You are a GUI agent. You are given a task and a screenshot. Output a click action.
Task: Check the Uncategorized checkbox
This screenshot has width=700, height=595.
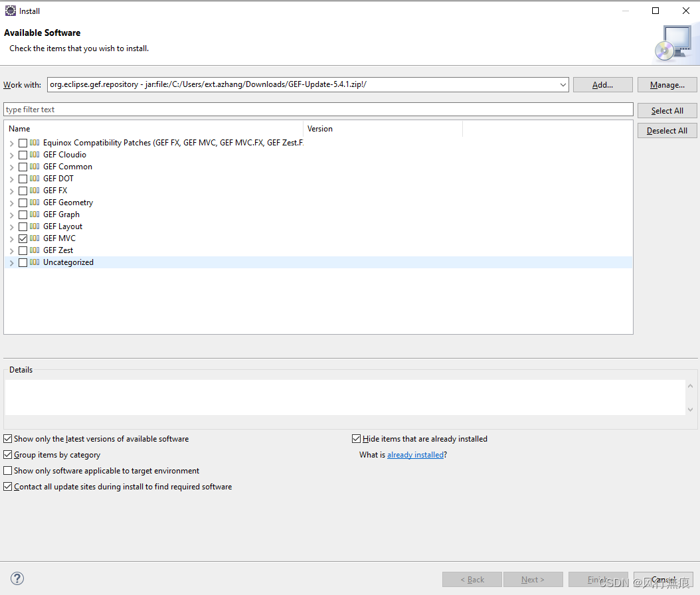click(23, 263)
